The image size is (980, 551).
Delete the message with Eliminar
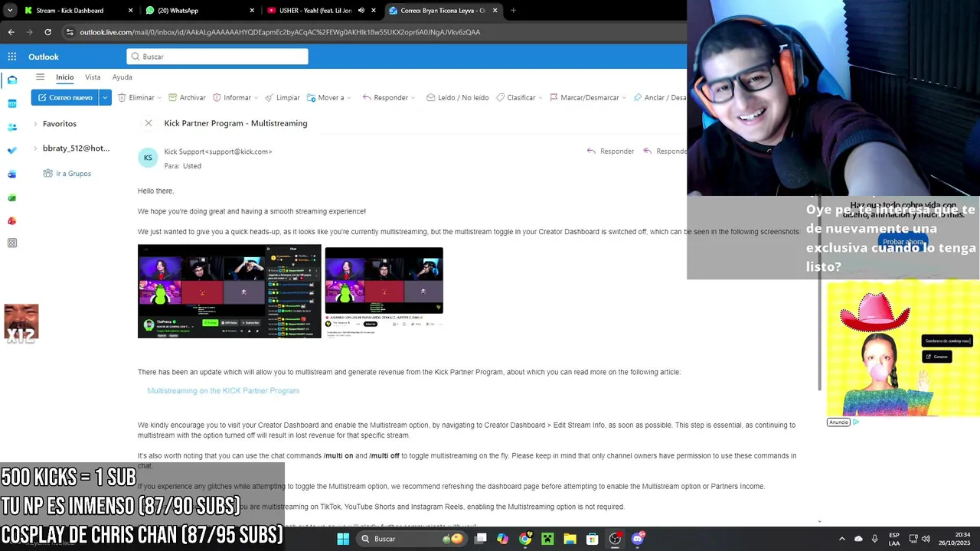[136, 98]
